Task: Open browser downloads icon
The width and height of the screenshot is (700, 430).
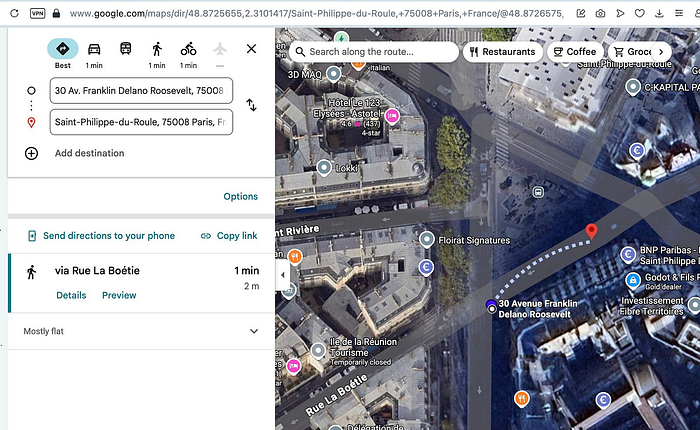Action: pyautogui.click(x=659, y=13)
